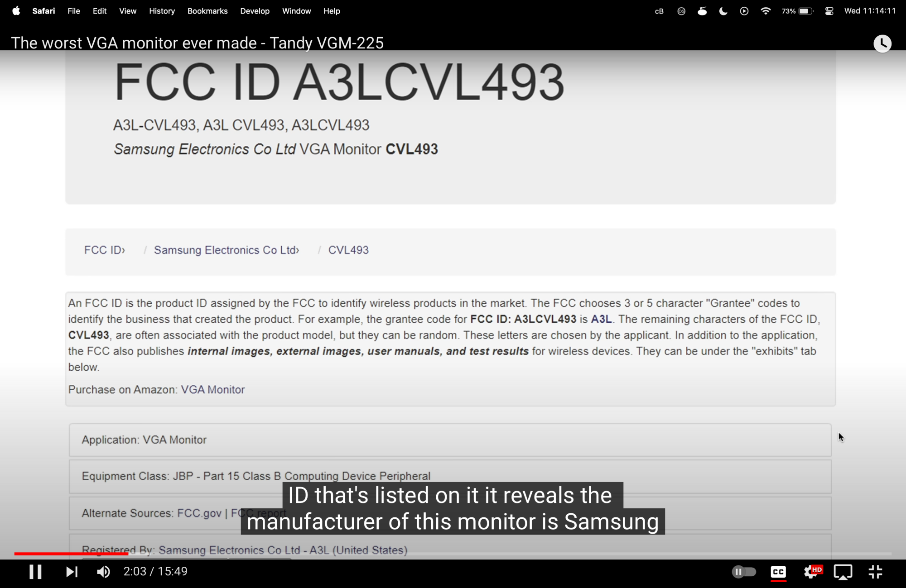
Task: Open the Apple menu
Action: tap(16, 11)
